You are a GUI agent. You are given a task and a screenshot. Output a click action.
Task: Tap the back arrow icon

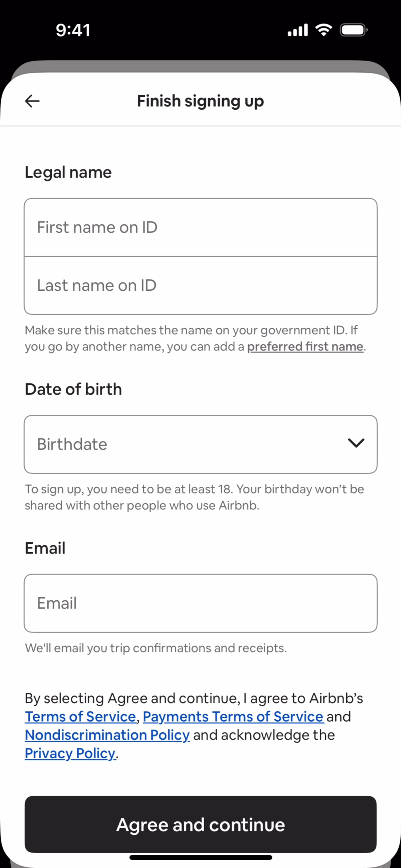click(32, 101)
